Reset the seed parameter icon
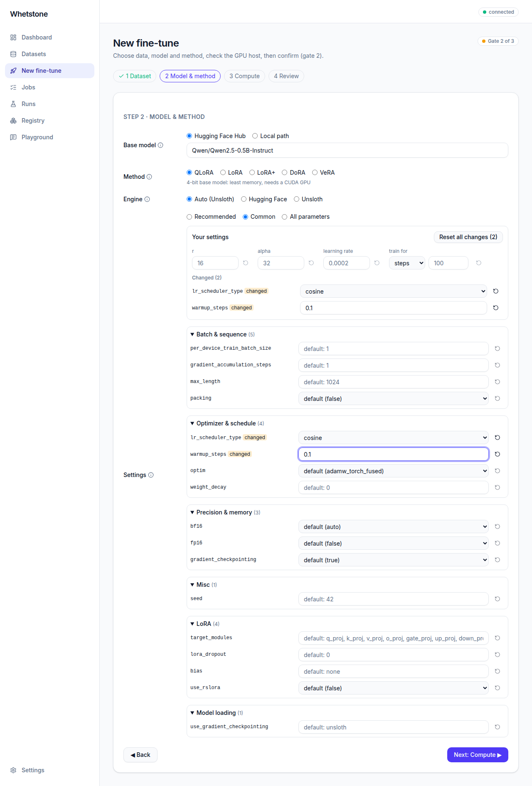Viewport: 532px width, 786px height. (x=498, y=599)
